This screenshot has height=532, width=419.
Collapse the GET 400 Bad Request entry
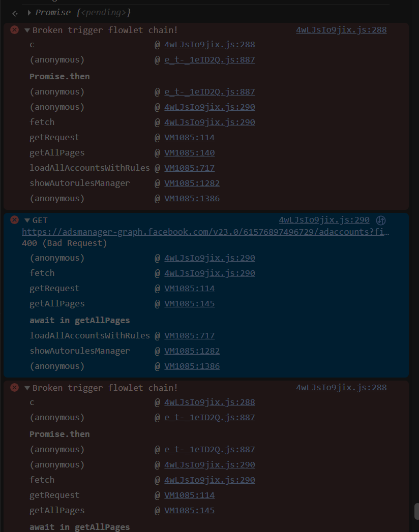[x=27, y=220]
